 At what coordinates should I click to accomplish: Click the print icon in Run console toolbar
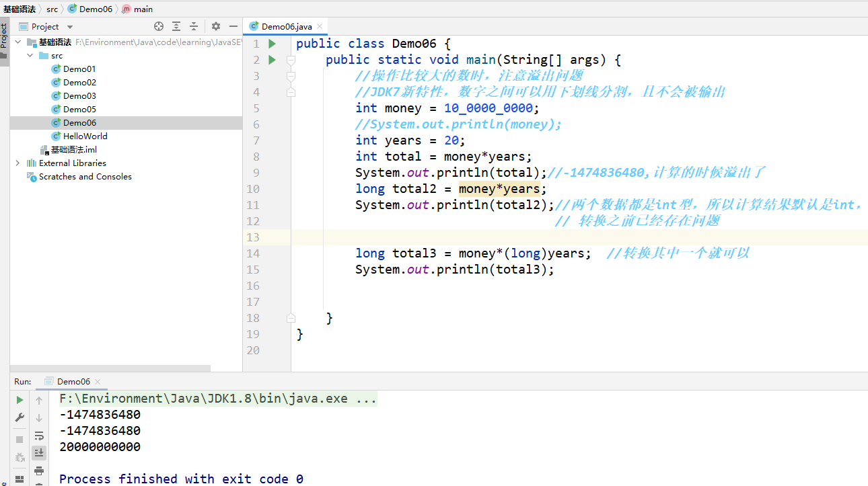coord(39,471)
